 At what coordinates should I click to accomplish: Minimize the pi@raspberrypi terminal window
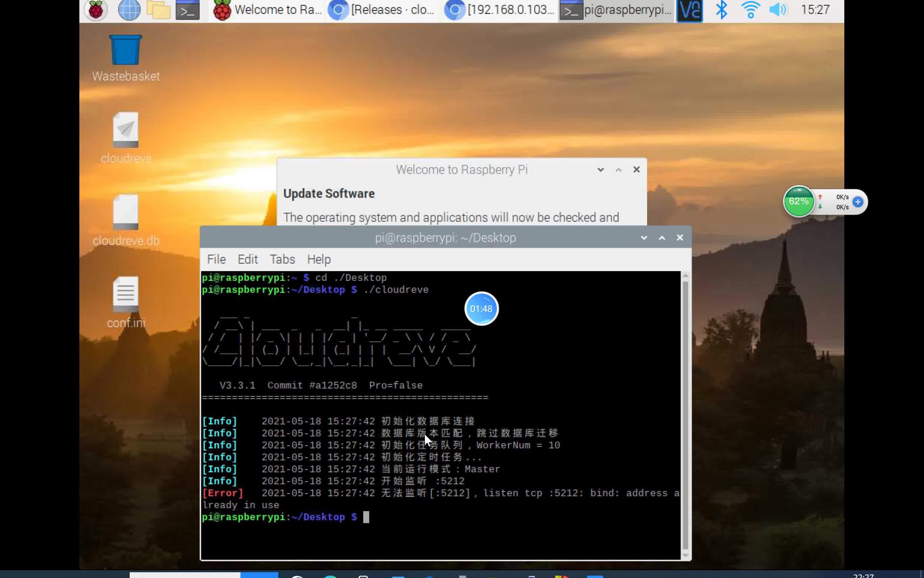[644, 238]
